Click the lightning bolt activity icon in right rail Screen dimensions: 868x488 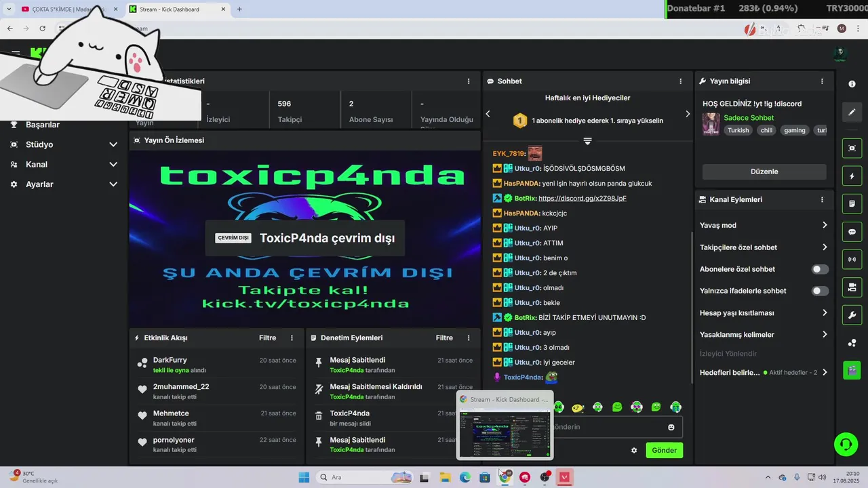point(852,176)
